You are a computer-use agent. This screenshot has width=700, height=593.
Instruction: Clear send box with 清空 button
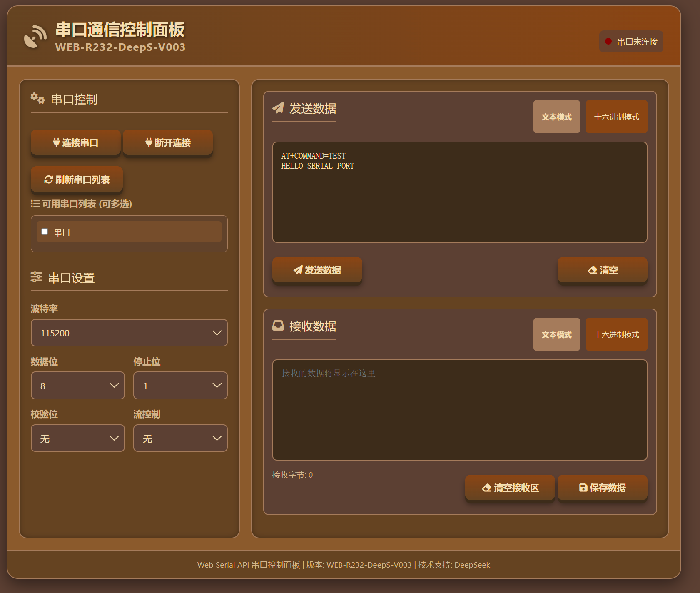pos(603,270)
